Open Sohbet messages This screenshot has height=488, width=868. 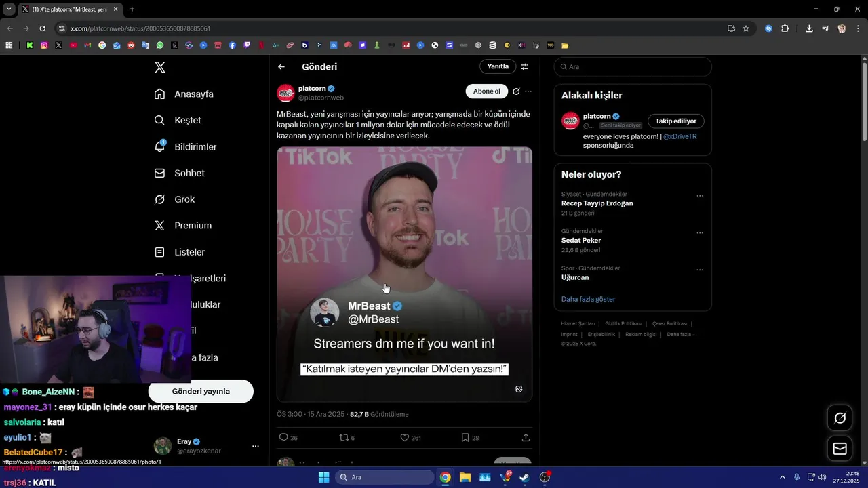[x=179, y=173]
